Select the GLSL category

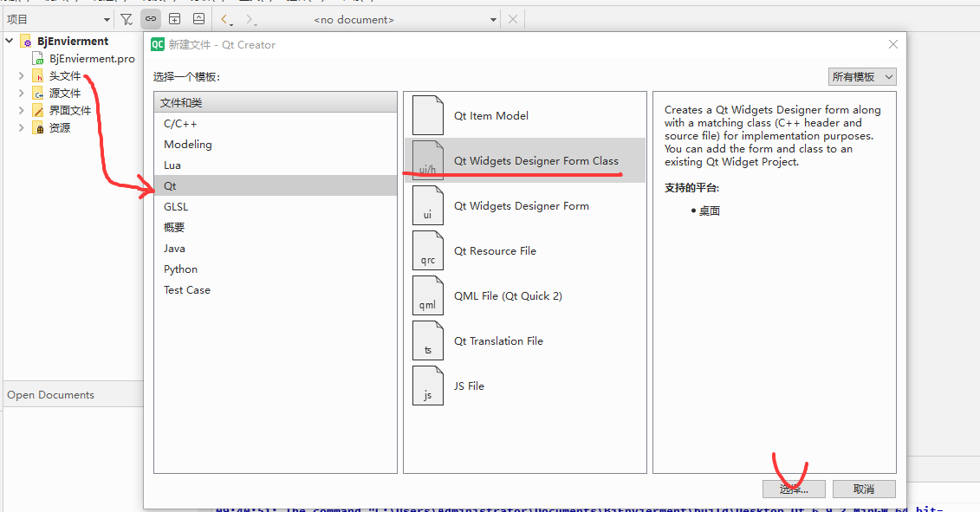276,206
